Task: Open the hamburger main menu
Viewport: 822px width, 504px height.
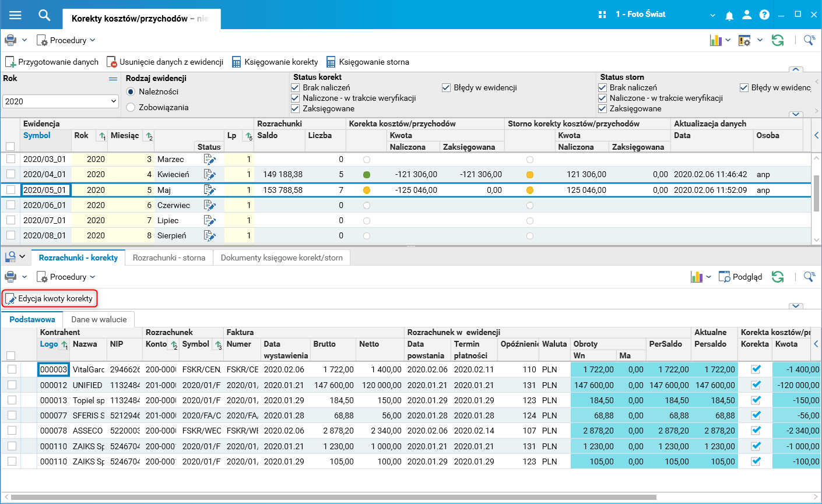Action: tap(15, 15)
